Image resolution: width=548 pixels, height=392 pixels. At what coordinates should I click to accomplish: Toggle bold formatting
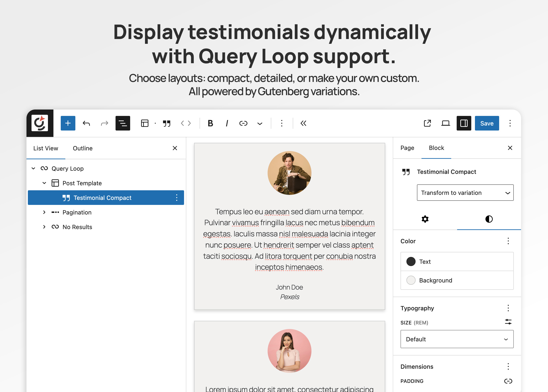point(210,123)
